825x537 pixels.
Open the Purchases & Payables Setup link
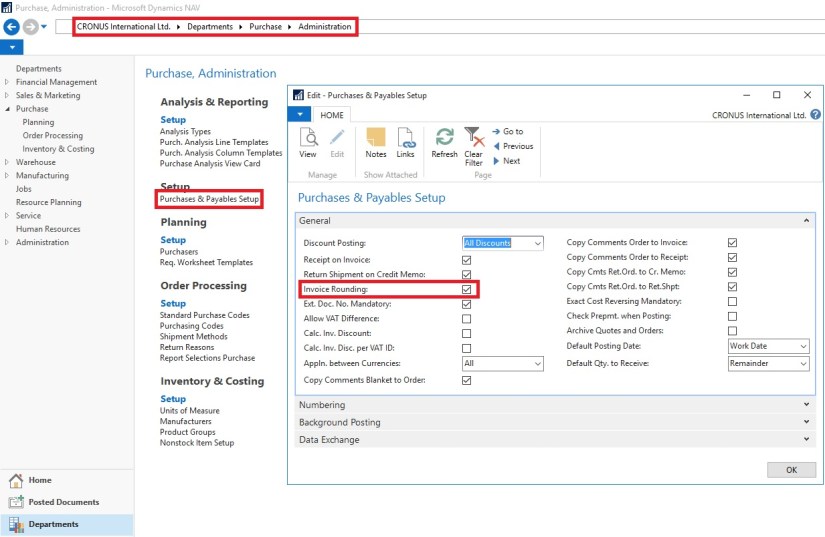209,199
